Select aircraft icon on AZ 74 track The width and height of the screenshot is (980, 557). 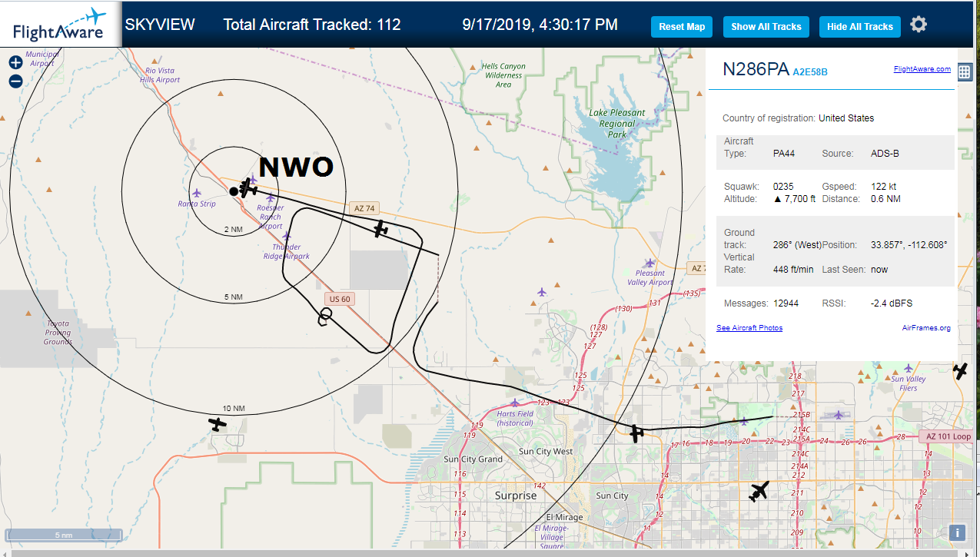(380, 228)
